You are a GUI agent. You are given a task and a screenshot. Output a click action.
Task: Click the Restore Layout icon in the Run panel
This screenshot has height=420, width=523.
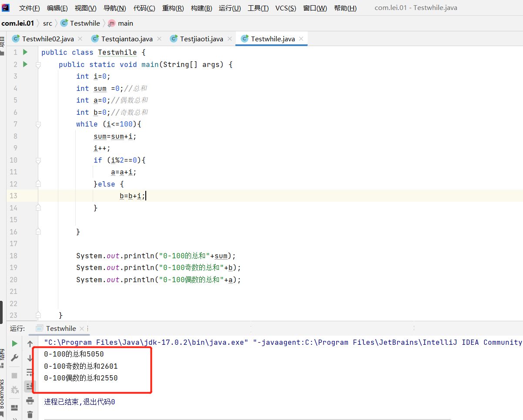[14, 407]
